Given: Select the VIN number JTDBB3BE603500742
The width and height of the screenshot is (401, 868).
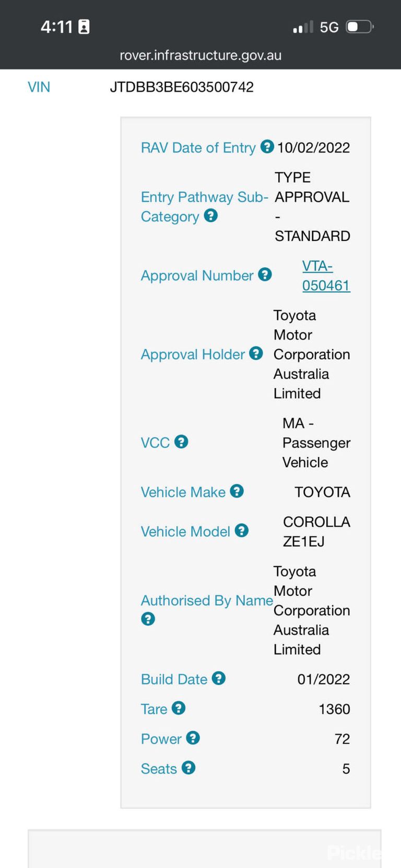Looking at the screenshot, I should 182,87.
